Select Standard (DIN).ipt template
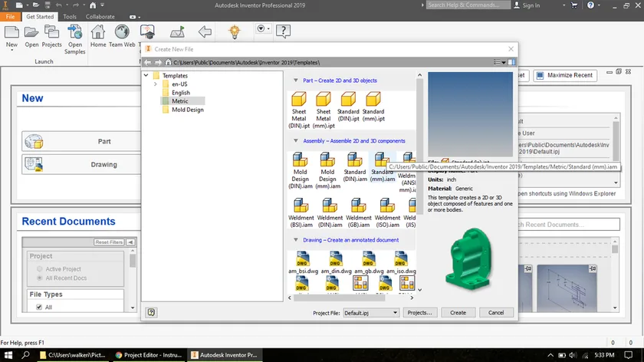 [348, 107]
